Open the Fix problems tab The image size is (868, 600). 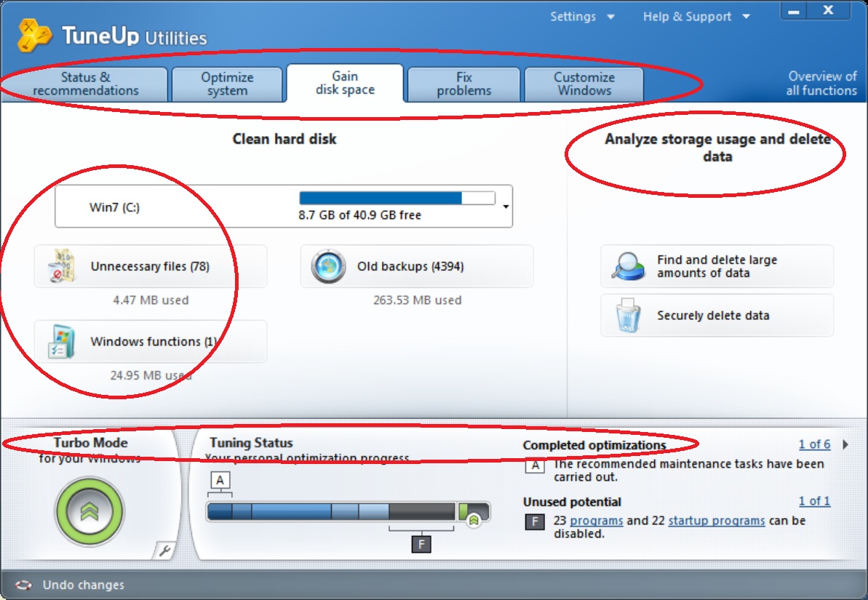point(464,84)
